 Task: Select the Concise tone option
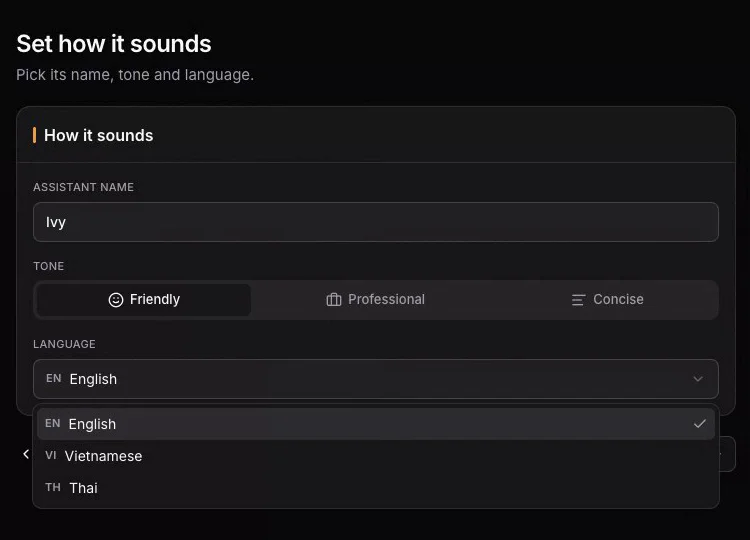click(607, 299)
